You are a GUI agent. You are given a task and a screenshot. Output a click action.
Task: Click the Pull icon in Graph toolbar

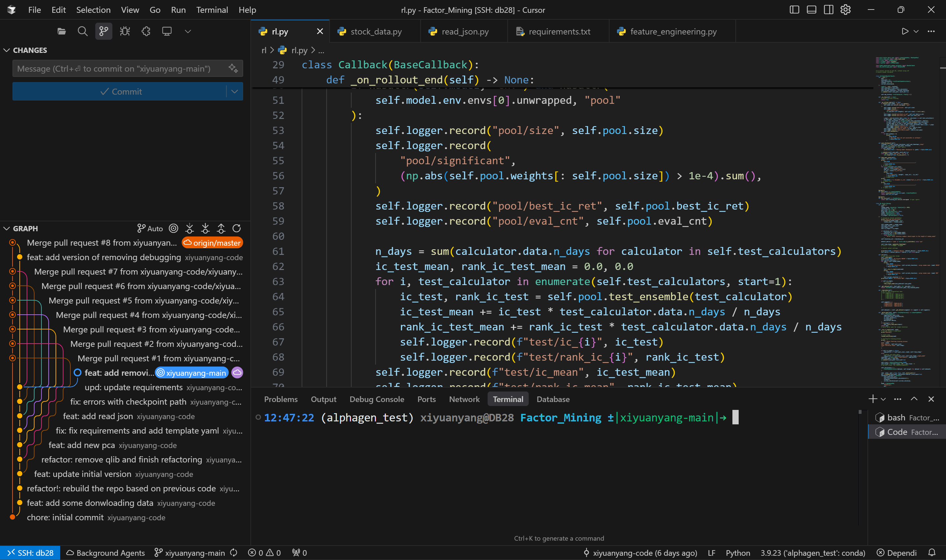click(x=205, y=228)
